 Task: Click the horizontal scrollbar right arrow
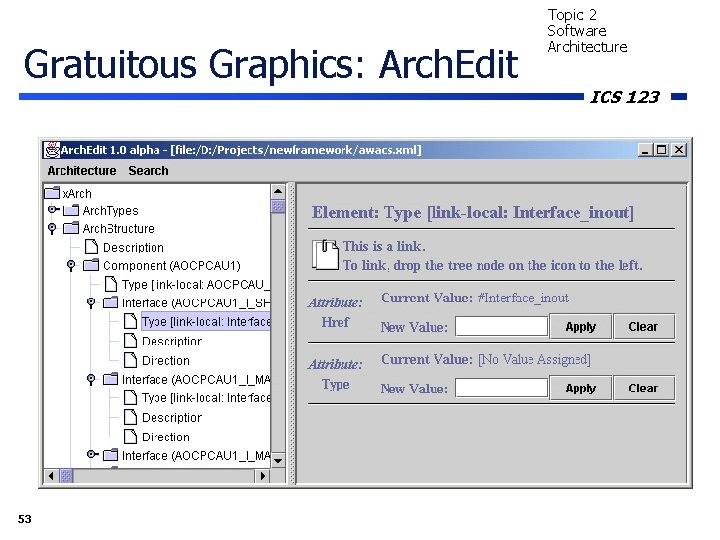coord(262,476)
